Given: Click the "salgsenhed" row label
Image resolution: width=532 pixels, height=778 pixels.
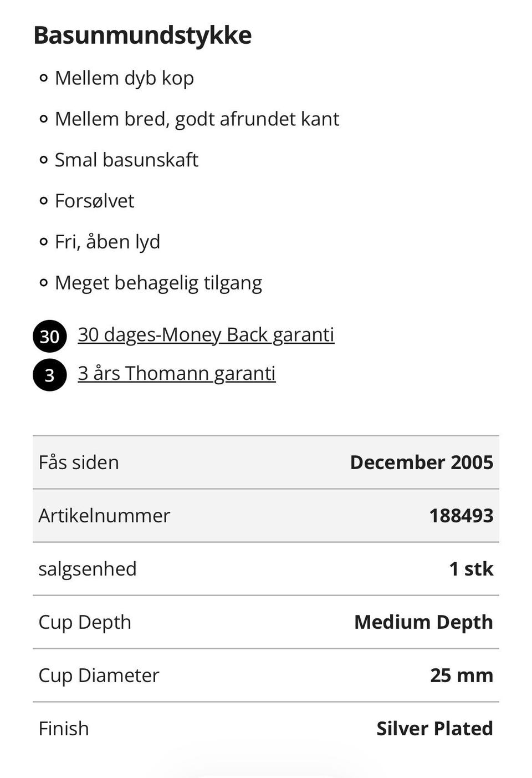Looking at the screenshot, I should pyautogui.click(x=87, y=569).
